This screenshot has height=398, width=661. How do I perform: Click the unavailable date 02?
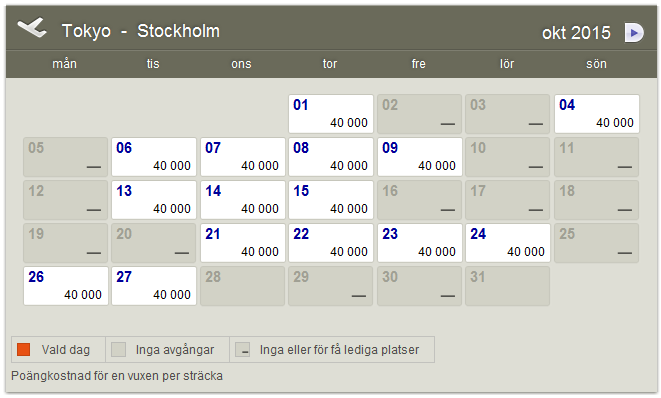tap(419, 114)
